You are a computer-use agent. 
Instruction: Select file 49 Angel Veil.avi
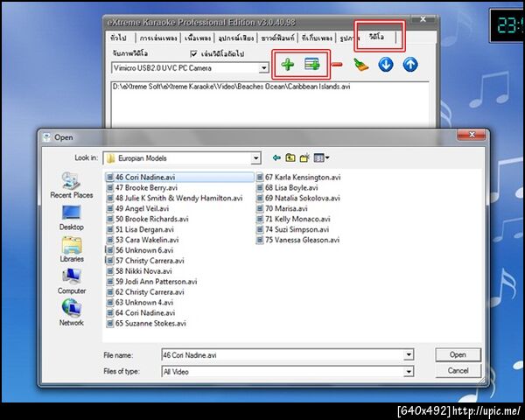coord(137,208)
